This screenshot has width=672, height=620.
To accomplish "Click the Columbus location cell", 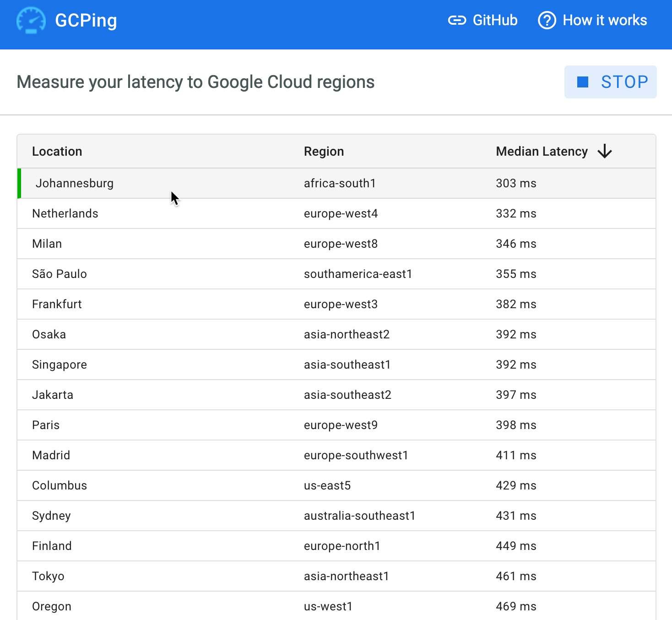I will click(x=60, y=485).
